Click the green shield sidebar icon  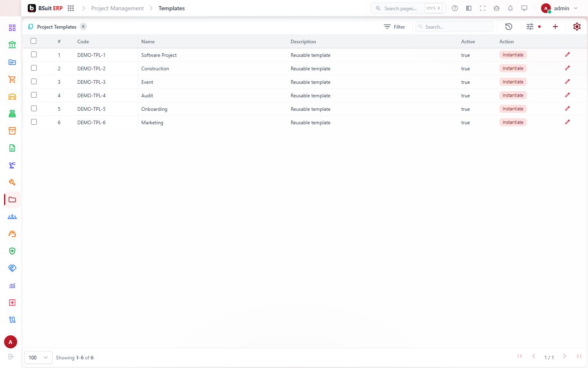(x=12, y=251)
